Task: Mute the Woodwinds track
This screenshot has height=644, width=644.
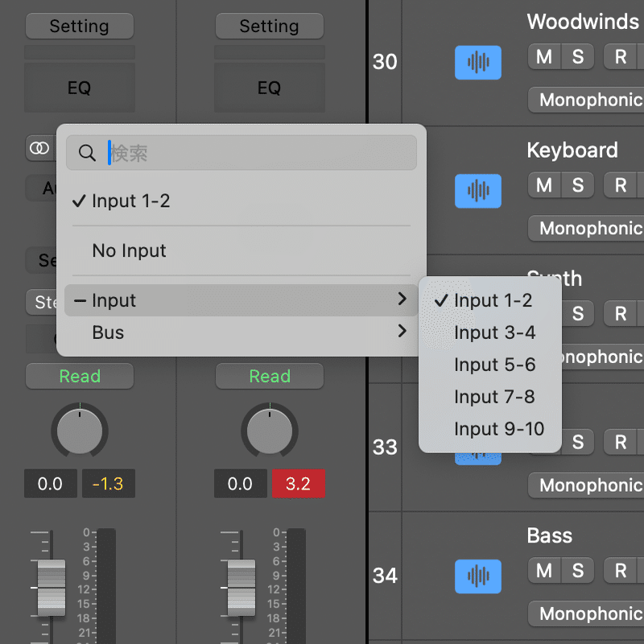Action: coord(544,56)
